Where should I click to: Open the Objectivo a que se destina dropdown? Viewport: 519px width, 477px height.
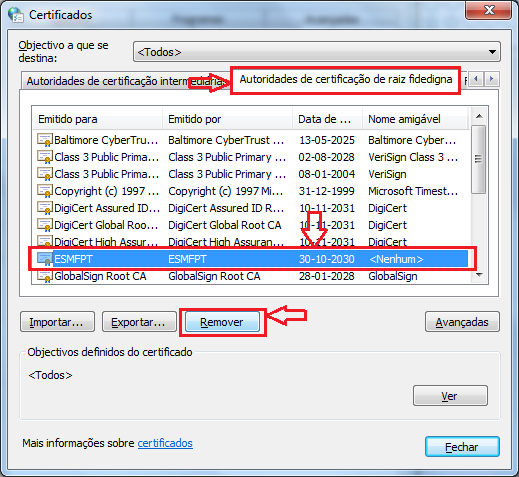pos(317,52)
